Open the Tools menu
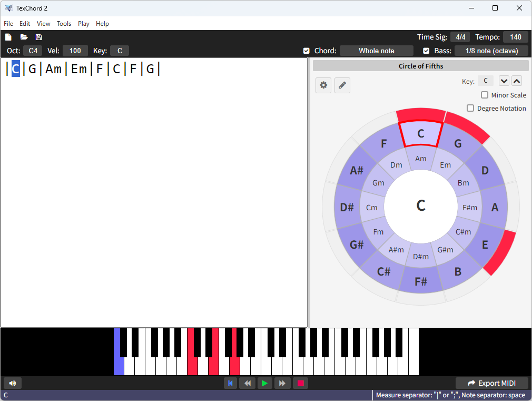Viewport: 532px width, 401px height. (64, 23)
